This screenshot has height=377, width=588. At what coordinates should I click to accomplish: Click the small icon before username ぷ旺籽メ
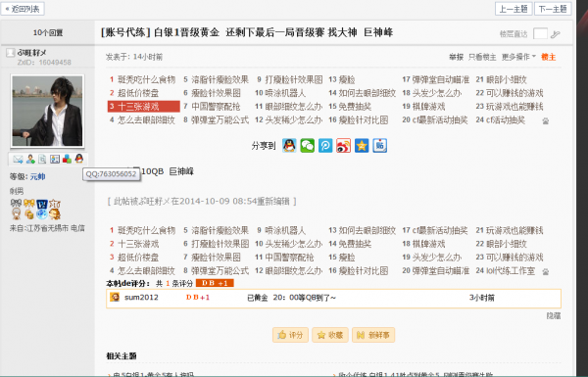10,53
